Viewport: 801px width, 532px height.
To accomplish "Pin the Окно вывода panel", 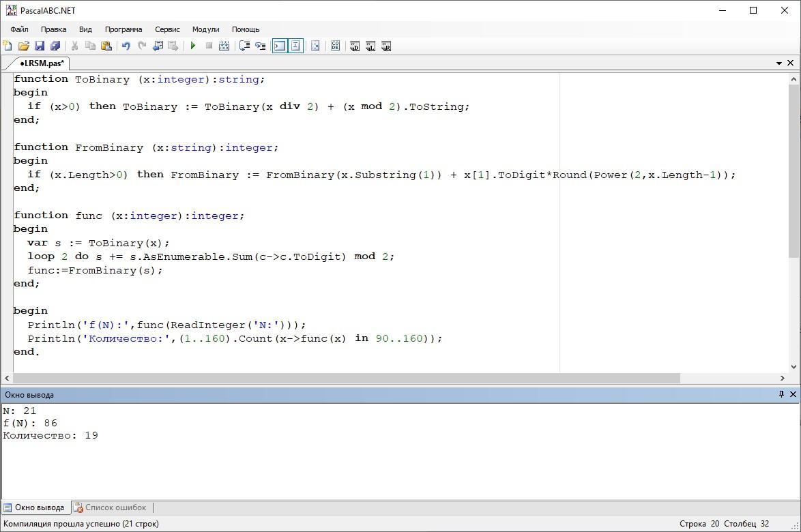I will pyautogui.click(x=781, y=394).
